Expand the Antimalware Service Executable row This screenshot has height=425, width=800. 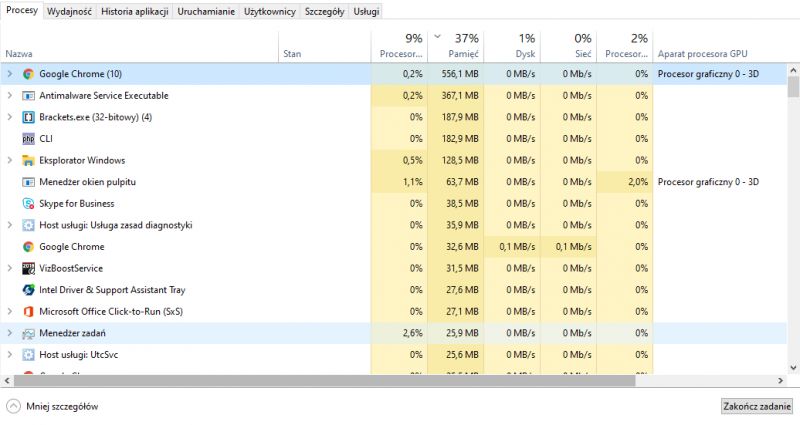pyautogui.click(x=10, y=95)
